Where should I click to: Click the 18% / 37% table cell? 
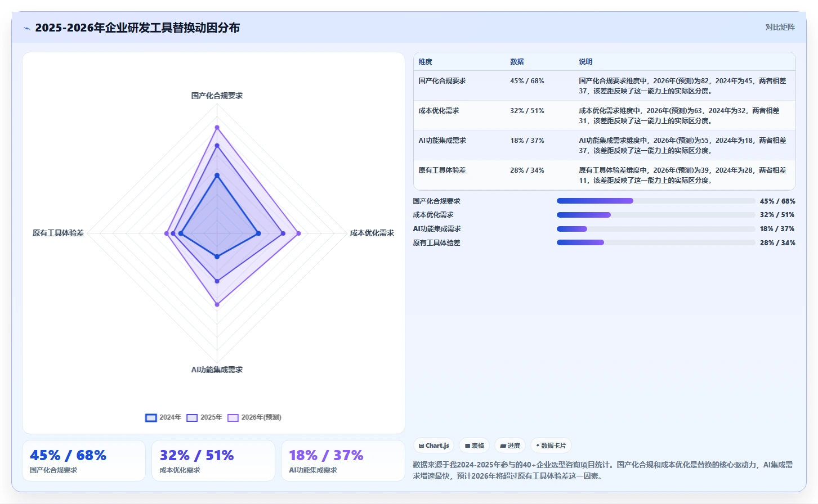pyautogui.click(x=527, y=141)
